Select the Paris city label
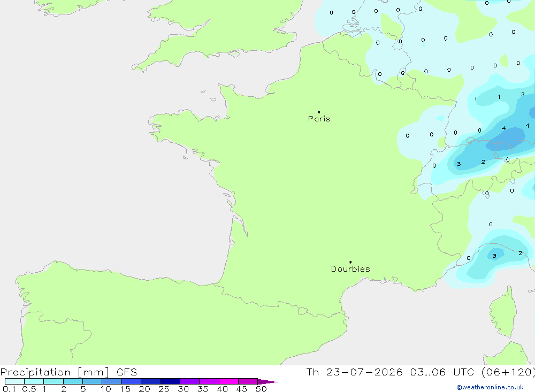Viewport: 535px width, 392px height. coord(319,119)
